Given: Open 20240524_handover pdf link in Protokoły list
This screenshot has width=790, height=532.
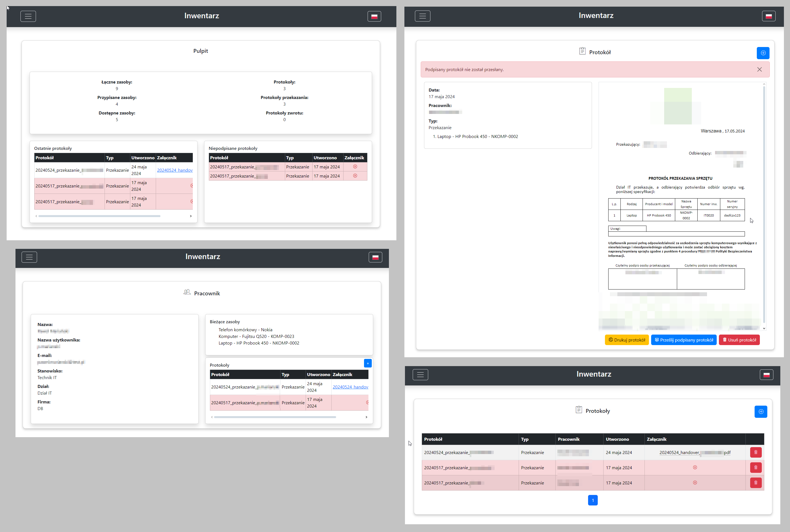Looking at the screenshot, I should point(695,453).
